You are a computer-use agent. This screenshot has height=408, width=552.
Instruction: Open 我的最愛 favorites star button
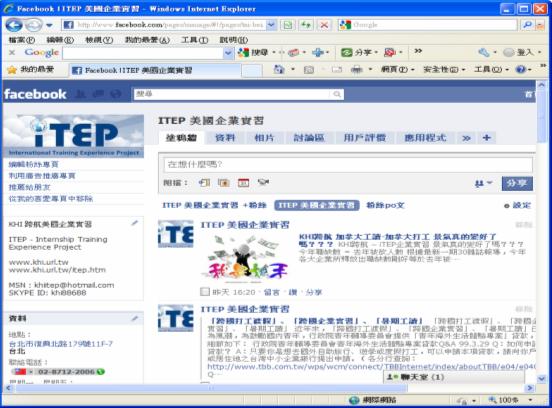(x=31, y=70)
